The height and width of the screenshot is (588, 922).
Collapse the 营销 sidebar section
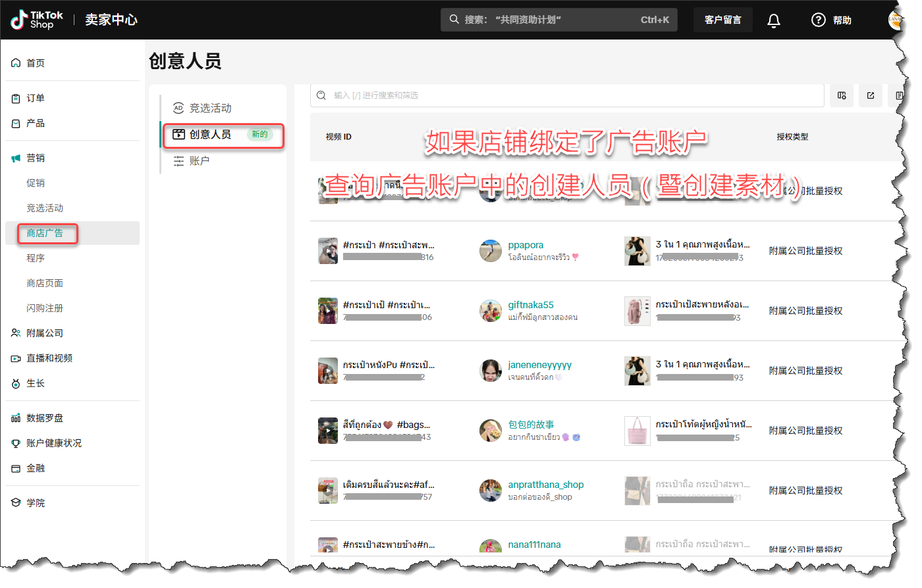(x=36, y=158)
